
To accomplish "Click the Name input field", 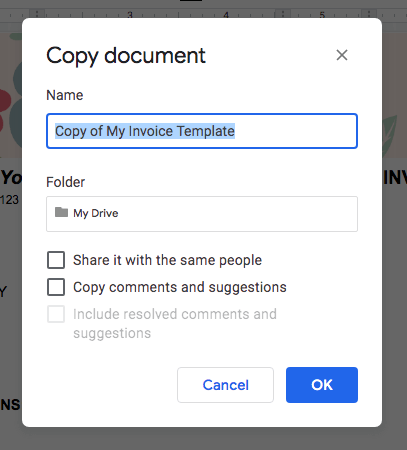I will pos(202,131).
